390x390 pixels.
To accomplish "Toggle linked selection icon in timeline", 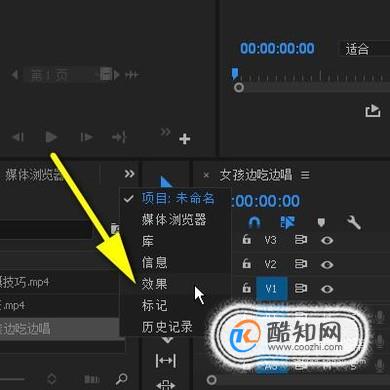I will [288, 222].
